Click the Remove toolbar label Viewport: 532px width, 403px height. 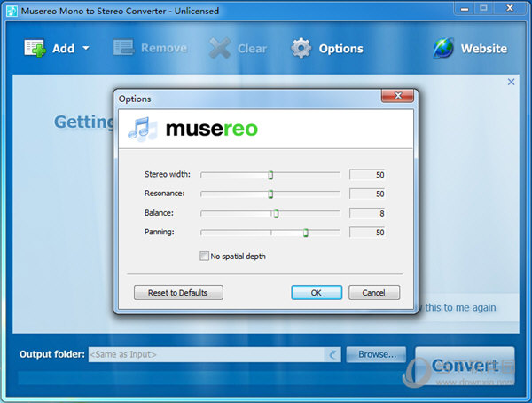pos(164,48)
